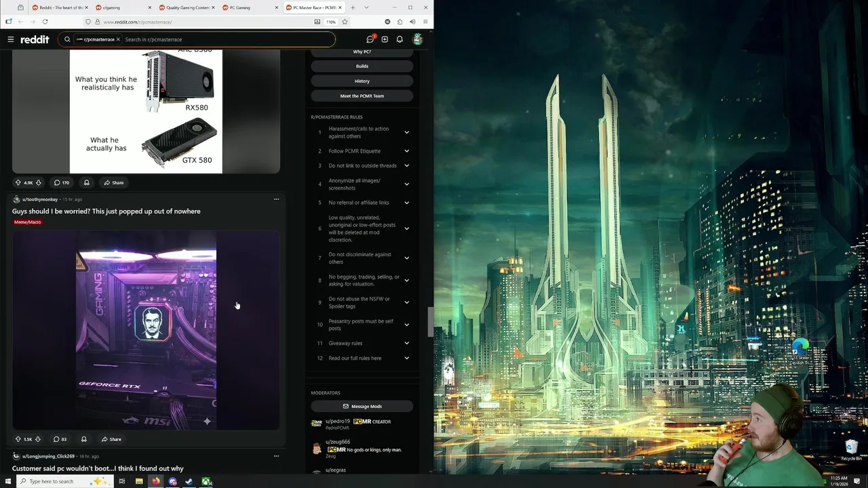Switch to the r/gaming tab
This screenshot has width=868, height=488.
122,7
